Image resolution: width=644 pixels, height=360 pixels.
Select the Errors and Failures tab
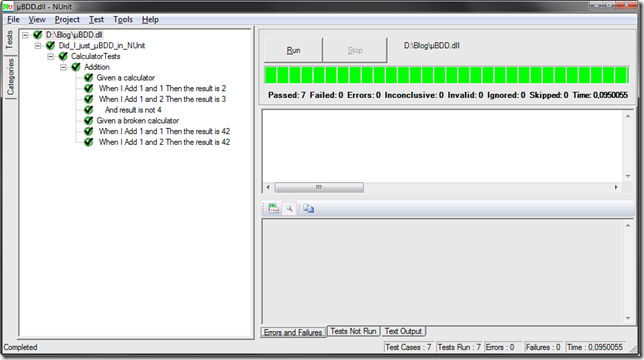click(x=293, y=332)
